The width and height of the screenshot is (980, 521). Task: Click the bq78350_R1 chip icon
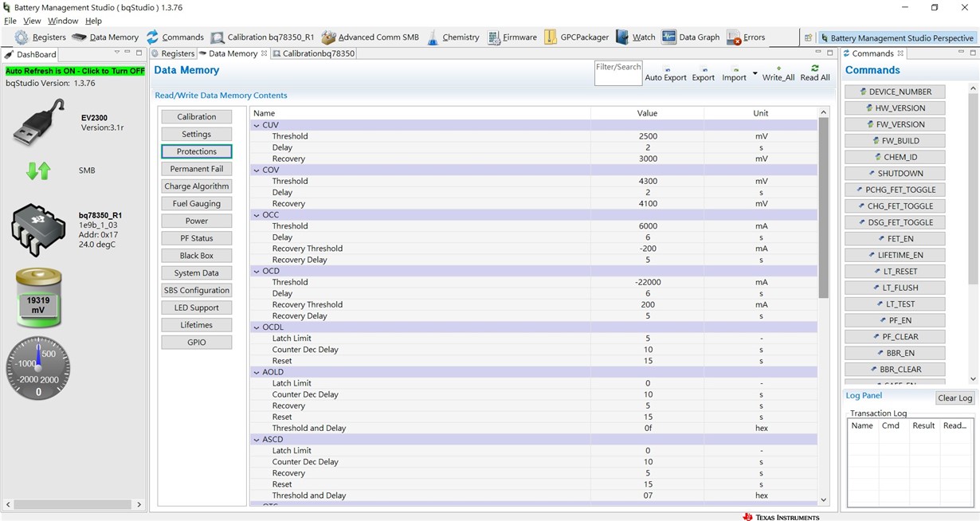click(x=37, y=229)
